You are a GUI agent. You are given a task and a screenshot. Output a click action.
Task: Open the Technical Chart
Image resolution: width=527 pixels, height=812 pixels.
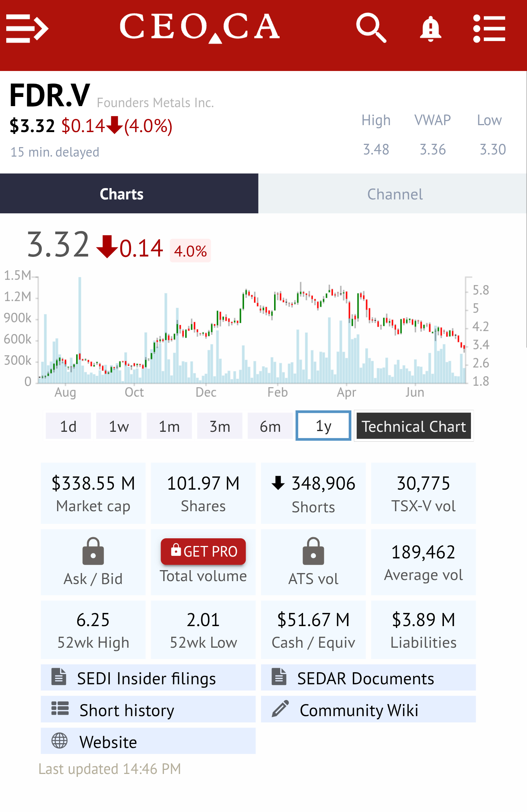414,426
